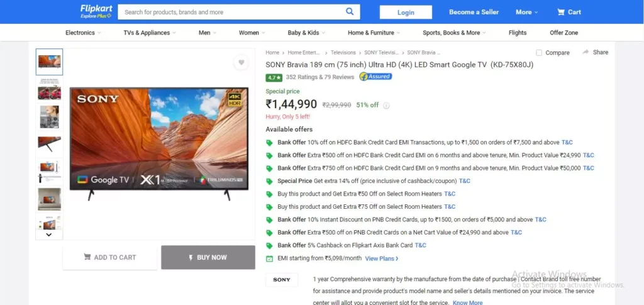The height and width of the screenshot is (305, 644).
Task: Click tag icon beside 5% Cashback offer
Action: coord(269,245)
